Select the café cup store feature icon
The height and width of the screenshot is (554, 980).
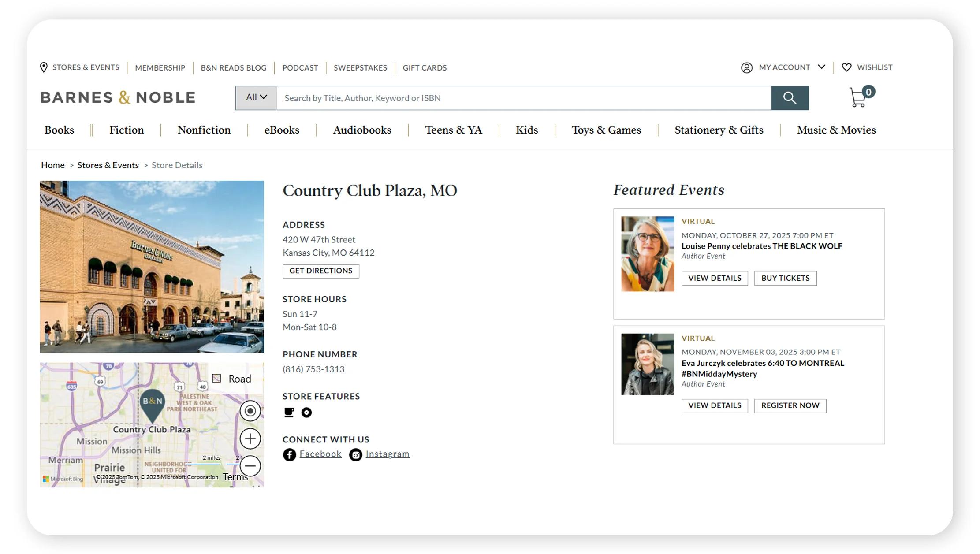point(289,413)
